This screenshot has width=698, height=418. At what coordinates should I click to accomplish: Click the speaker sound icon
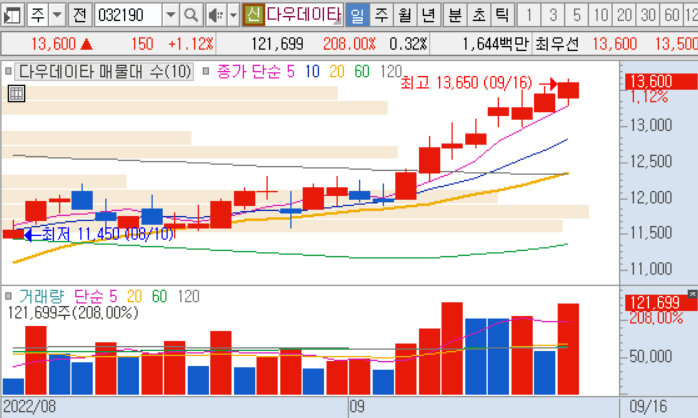pyautogui.click(x=216, y=15)
